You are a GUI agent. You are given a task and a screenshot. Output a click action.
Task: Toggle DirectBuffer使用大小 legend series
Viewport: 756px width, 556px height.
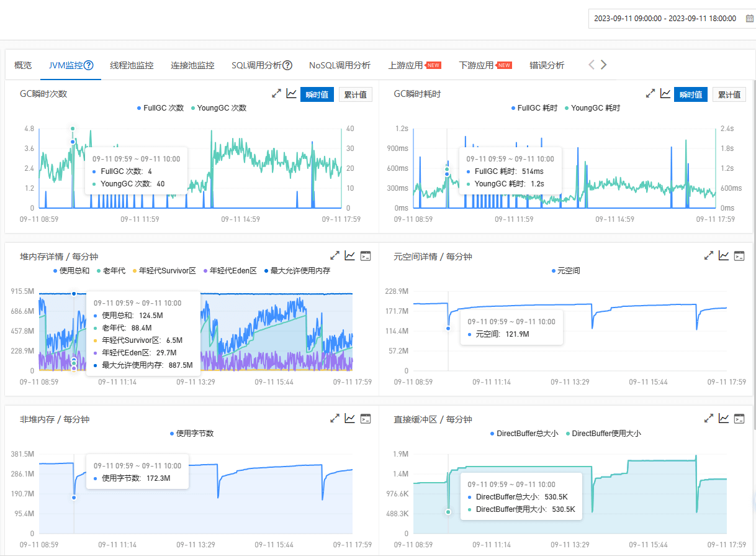[x=603, y=434]
